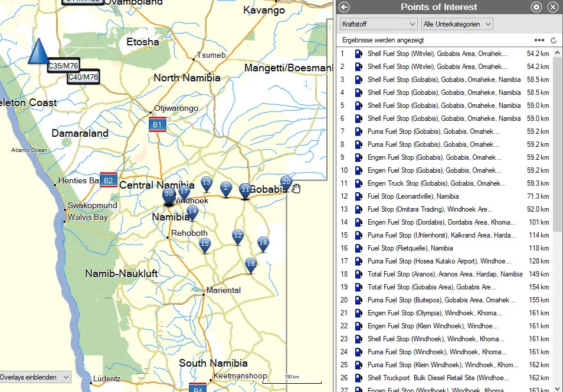Select Fuel Stop (Omitara Trading) result
Image resolution: width=563 pixels, height=392 pixels.
445,209
